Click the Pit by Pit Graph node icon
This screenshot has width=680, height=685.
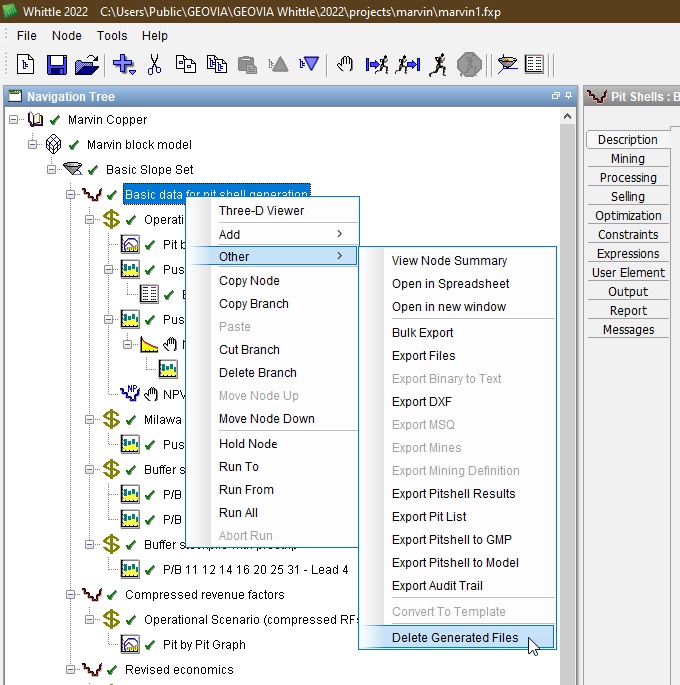(x=130, y=644)
